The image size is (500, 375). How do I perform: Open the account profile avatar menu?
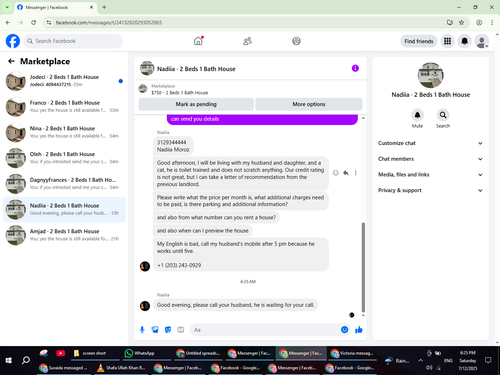(482, 41)
